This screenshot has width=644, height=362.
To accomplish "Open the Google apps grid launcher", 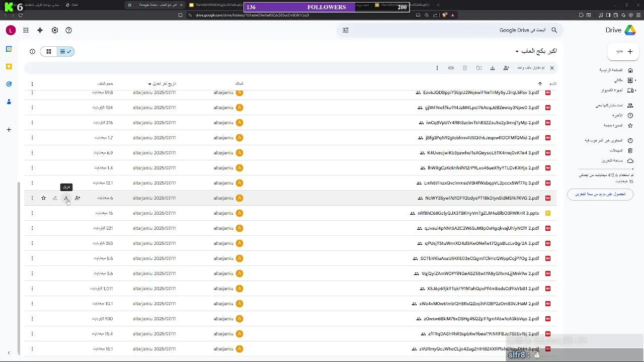I will pyautogui.click(x=26, y=30).
